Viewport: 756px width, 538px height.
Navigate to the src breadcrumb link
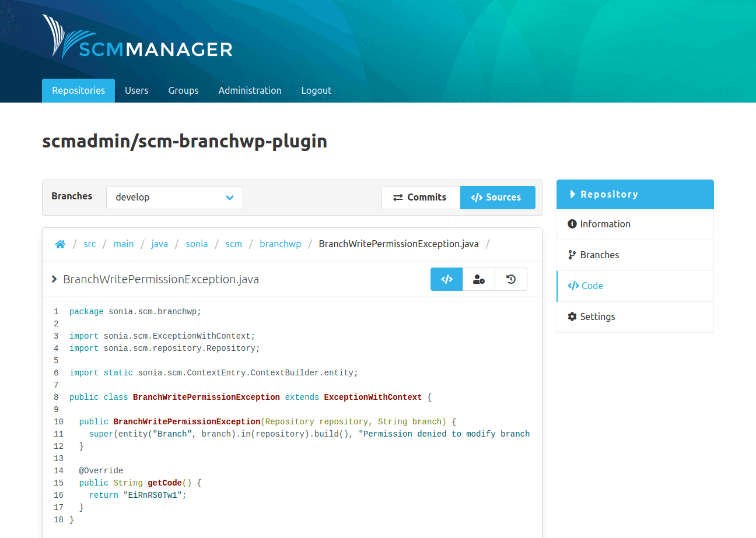[x=89, y=244]
